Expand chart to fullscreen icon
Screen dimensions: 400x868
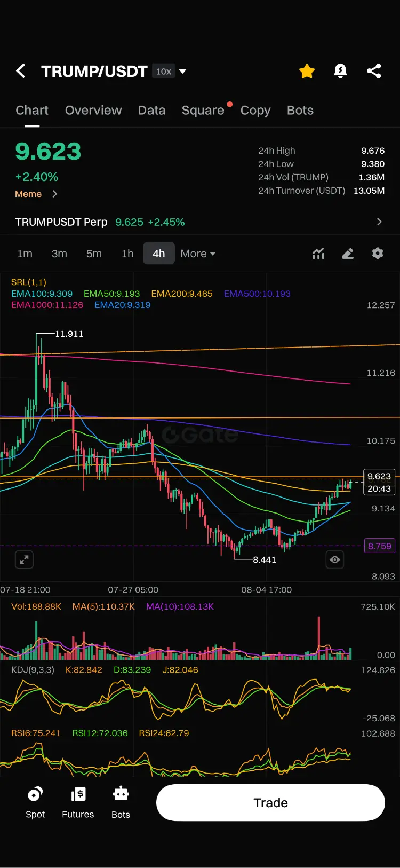pos(24,559)
